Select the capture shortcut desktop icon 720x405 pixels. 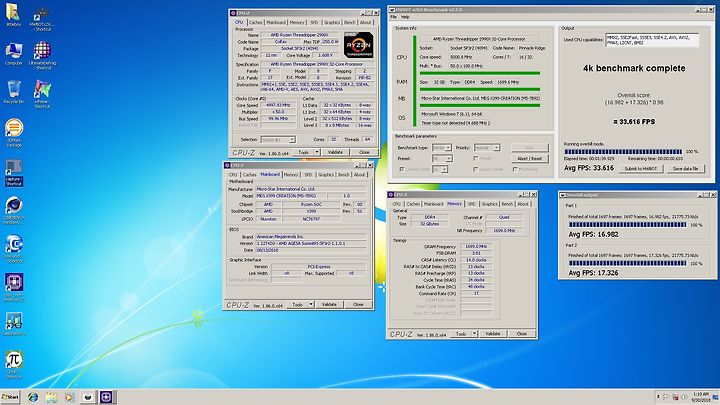14,173
